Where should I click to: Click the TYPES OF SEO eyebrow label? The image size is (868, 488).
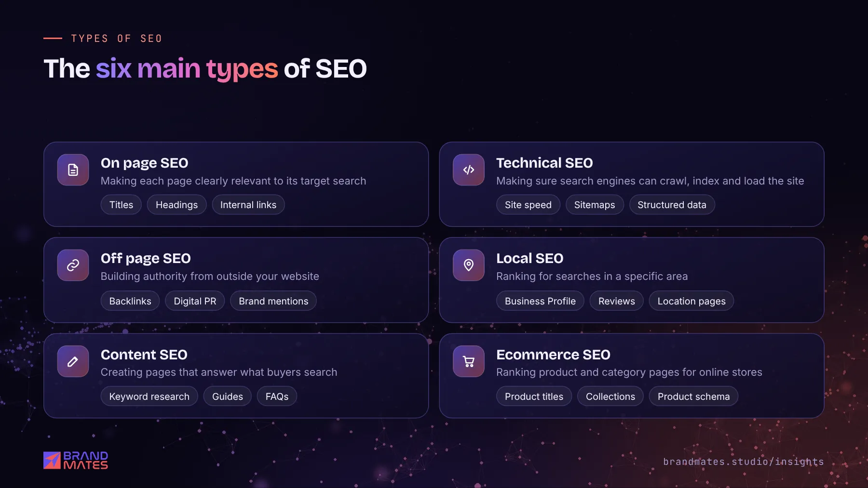116,39
